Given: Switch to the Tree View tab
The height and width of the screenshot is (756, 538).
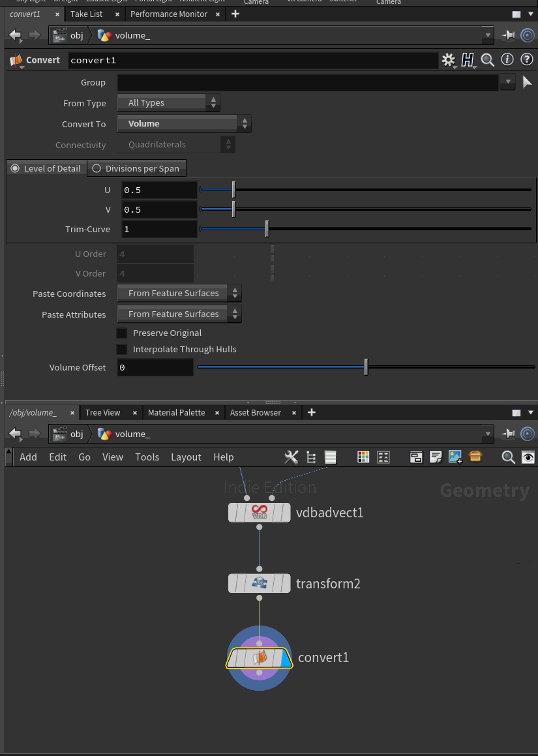Looking at the screenshot, I should [x=102, y=413].
